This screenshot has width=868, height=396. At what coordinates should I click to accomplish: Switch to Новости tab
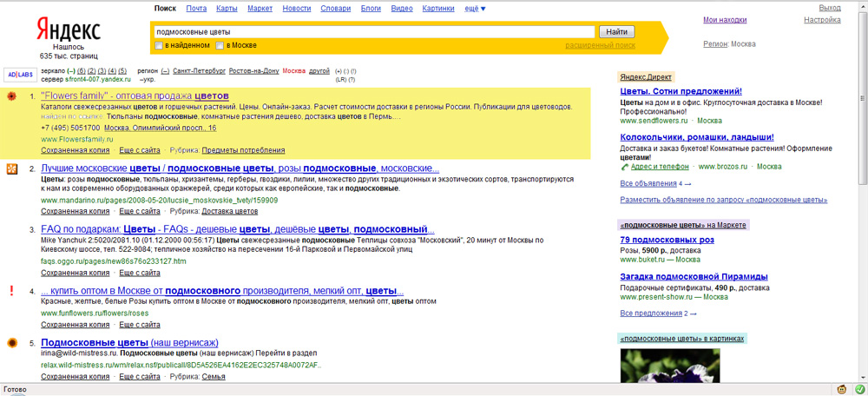[x=297, y=9]
